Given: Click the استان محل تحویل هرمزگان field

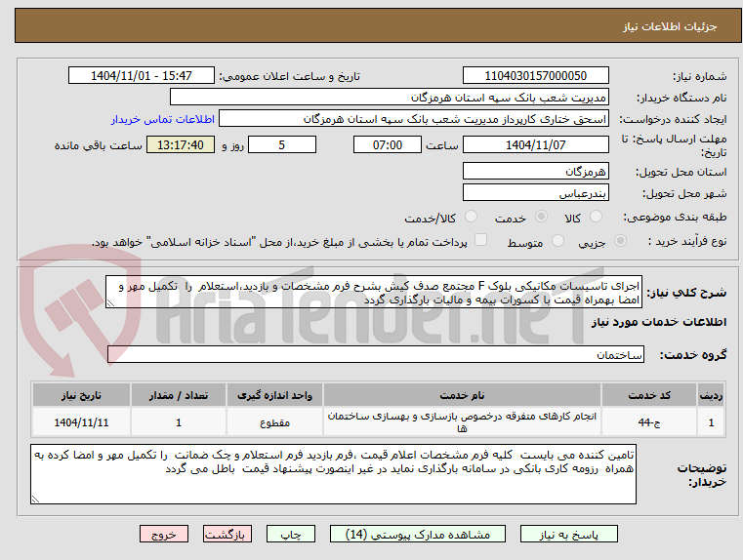Looking at the screenshot, I should (535, 171).
